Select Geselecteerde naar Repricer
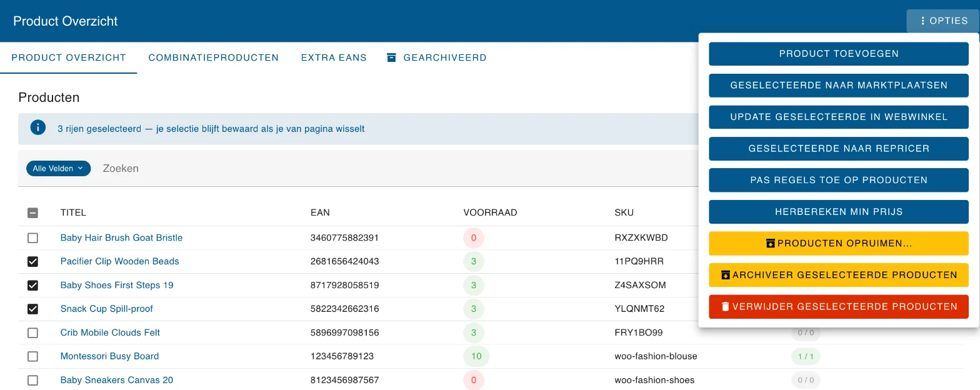980x390 pixels. (x=839, y=149)
